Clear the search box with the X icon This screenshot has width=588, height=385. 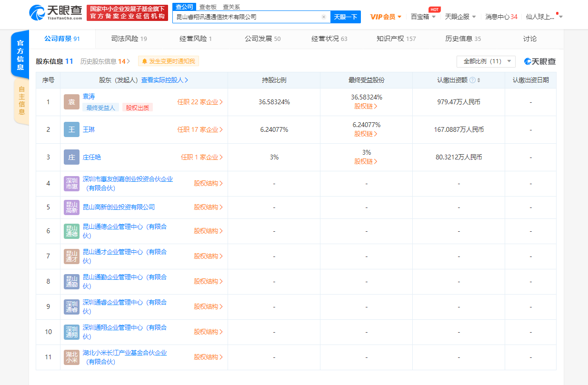[324, 17]
